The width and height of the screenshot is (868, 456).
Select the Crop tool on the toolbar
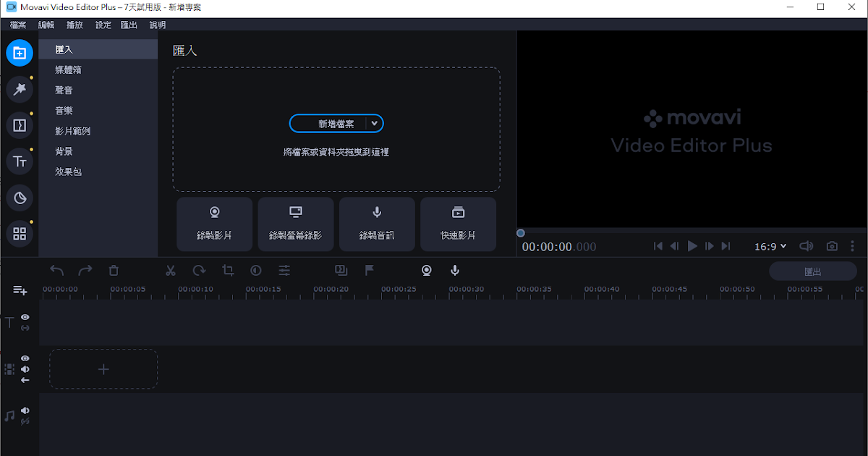[228, 270]
